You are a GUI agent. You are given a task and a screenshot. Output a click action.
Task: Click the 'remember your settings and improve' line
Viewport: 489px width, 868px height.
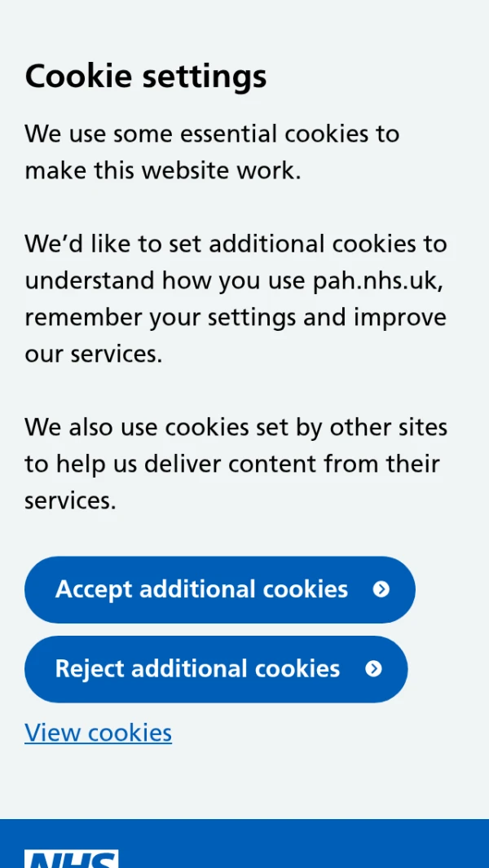tap(236, 317)
